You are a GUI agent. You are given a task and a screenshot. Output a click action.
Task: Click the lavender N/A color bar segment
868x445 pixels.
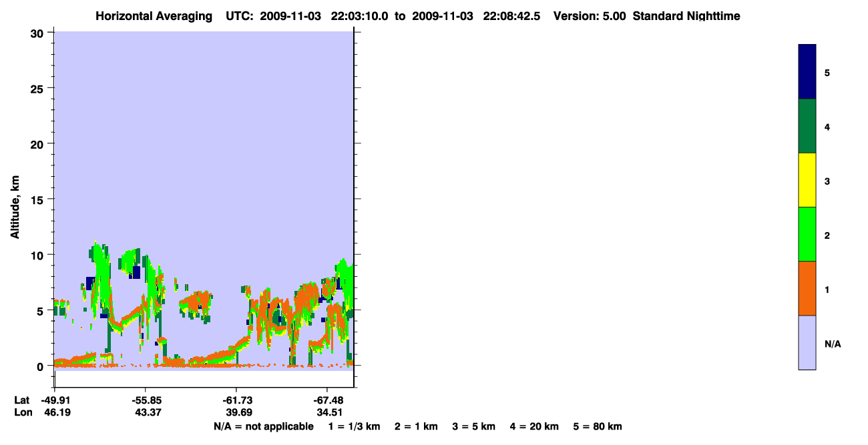click(x=807, y=342)
